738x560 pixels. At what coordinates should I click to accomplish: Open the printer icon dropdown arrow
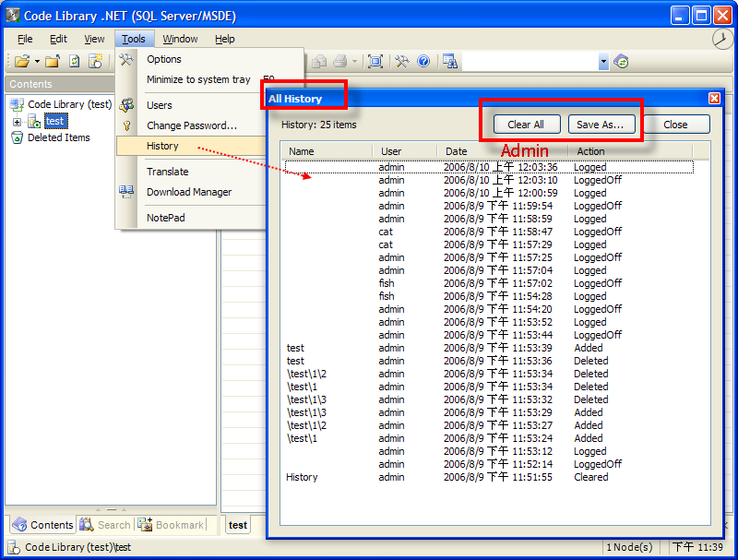(354, 62)
